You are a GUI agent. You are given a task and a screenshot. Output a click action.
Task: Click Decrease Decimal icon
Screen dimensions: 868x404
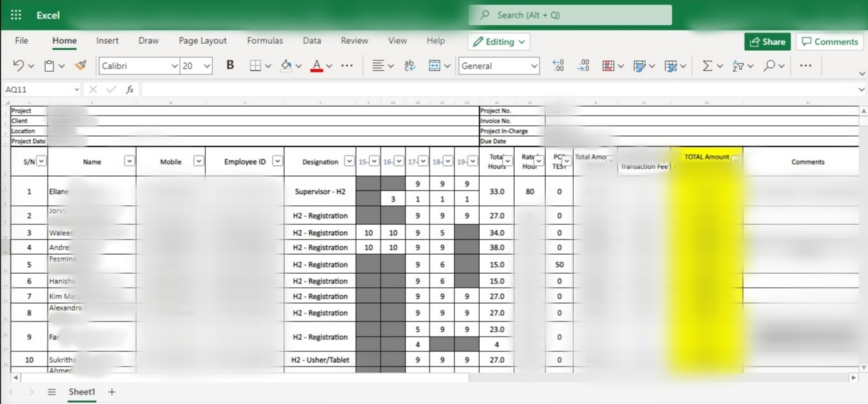click(583, 65)
